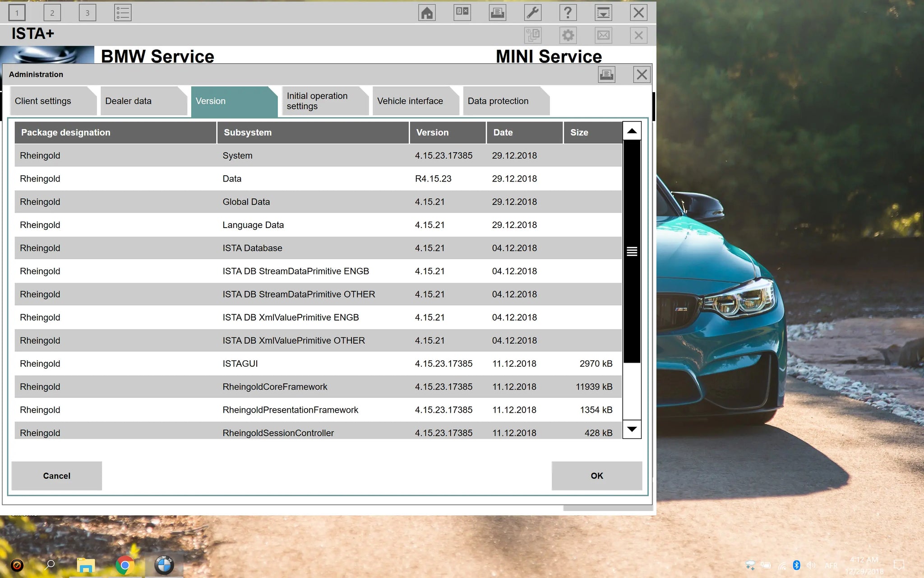Select ISTA DB XmlValuePrimitive OTHER row
Image resolution: width=924 pixels, height=578 pixels.
pyautogui.click(x=318, y=340)
